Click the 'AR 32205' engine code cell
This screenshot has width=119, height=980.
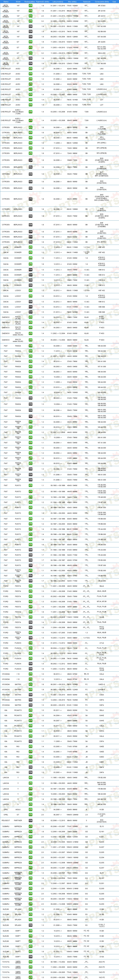coord(101,42)
